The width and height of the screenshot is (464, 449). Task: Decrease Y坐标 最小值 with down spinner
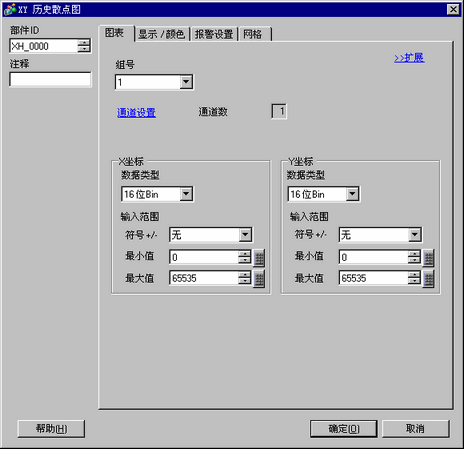(x=414, y=260)
